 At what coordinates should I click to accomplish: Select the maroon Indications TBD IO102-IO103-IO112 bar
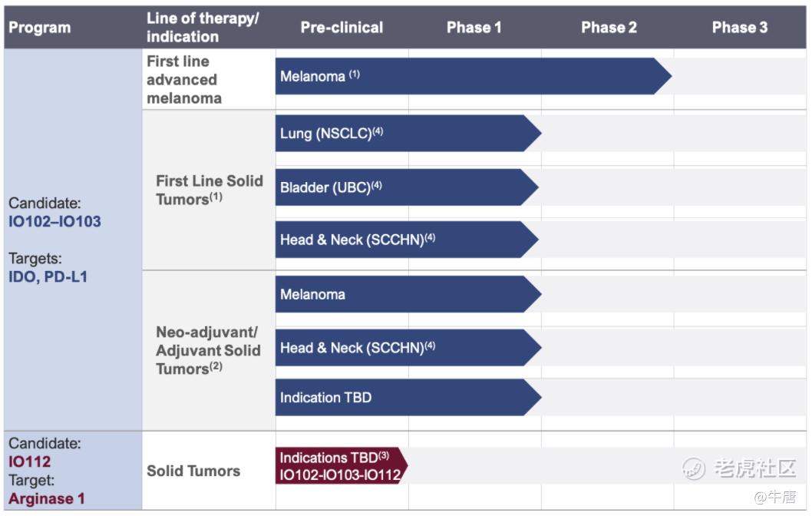(339, 466)
